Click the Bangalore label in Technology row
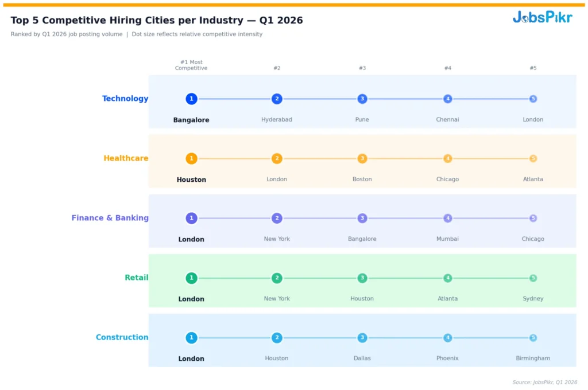The height and width of the screenshot is (390, 588). 191,120
